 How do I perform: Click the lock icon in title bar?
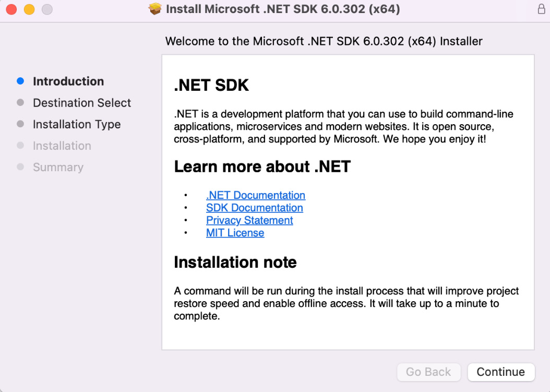(x=541, y=9)
